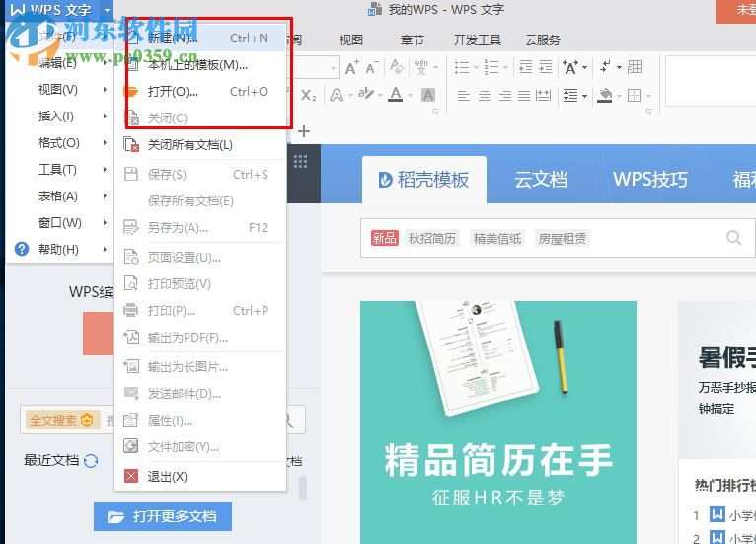Click the grid apps icon beside the tabs
The width and height of the screenshot is (756, 544).
(301, 162)
